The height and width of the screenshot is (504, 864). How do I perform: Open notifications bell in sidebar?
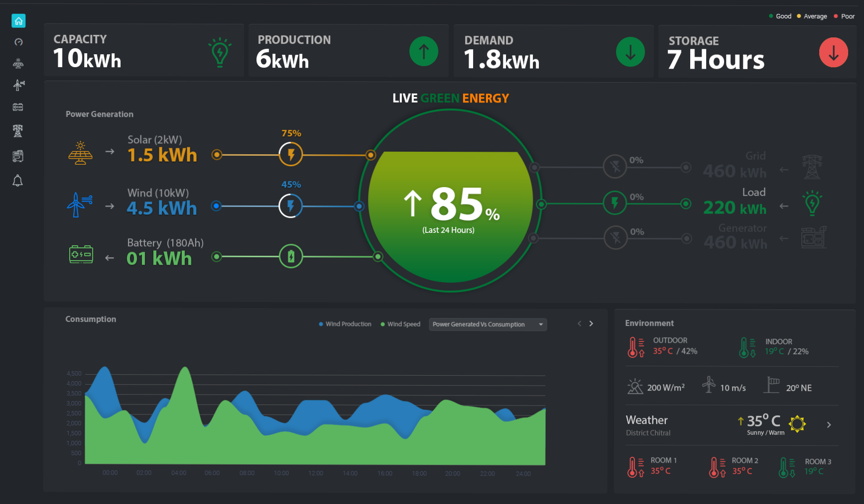tap(18, 181)
